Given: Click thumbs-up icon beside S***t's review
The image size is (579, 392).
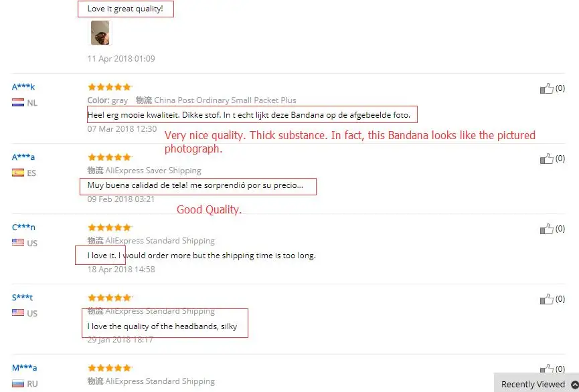Looking at the screenshot, I should pyautogui.click(x=546, y=299).
